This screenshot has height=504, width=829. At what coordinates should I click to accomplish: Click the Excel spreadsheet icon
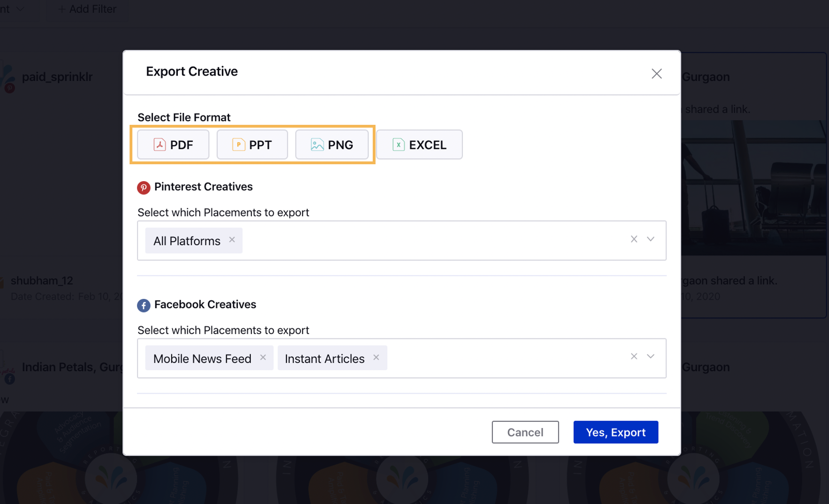click(399, 145)
